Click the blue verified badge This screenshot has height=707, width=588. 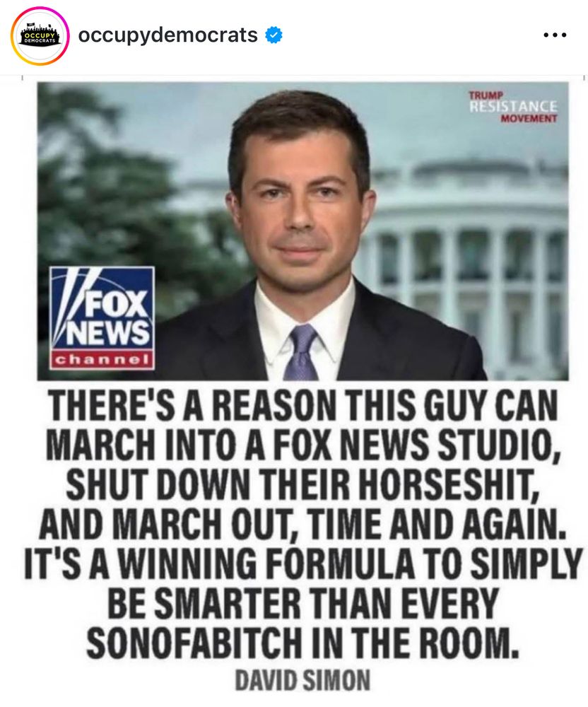pyautogui.click(x=274, y=35)
